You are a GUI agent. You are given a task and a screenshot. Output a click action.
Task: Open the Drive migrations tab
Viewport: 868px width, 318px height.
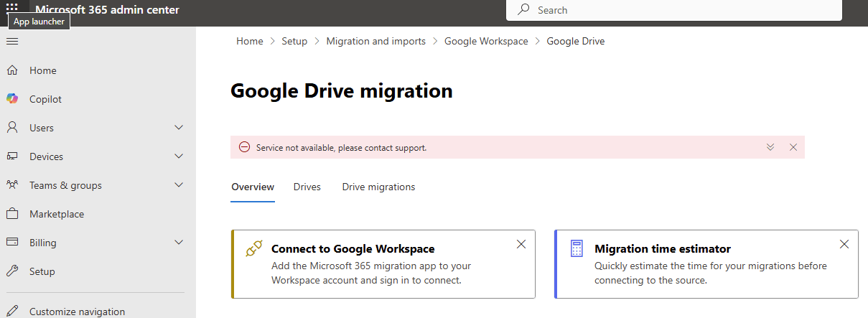[378, 187]
